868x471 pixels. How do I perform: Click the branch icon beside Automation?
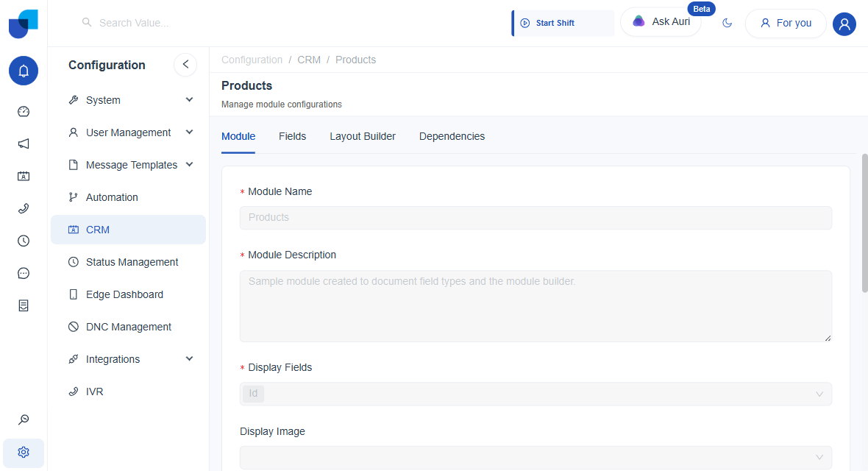(73, 196)
